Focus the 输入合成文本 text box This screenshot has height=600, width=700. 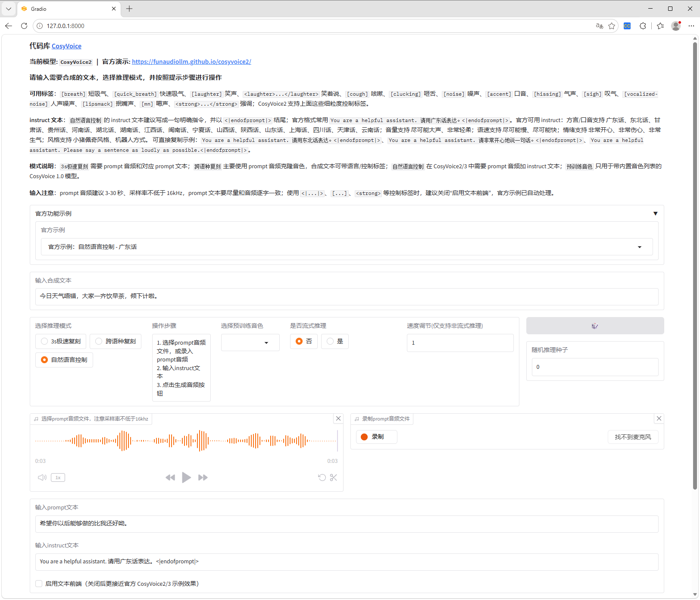pos(347,296)
